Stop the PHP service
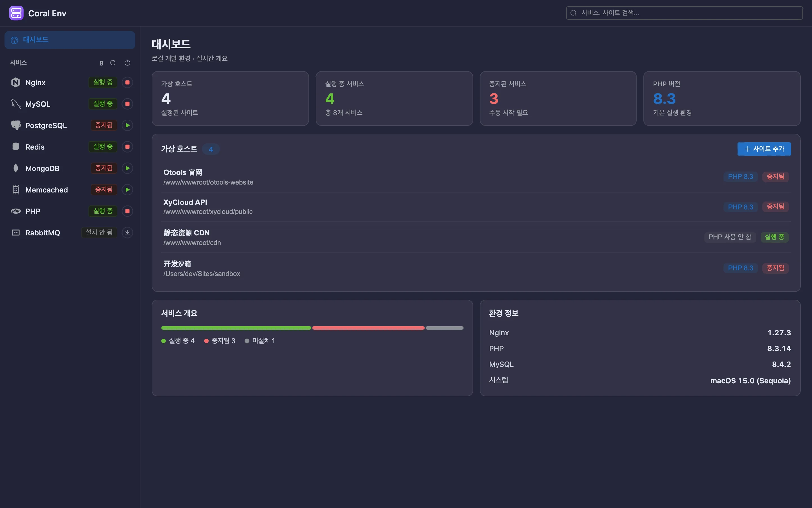 tap(127, 211)
